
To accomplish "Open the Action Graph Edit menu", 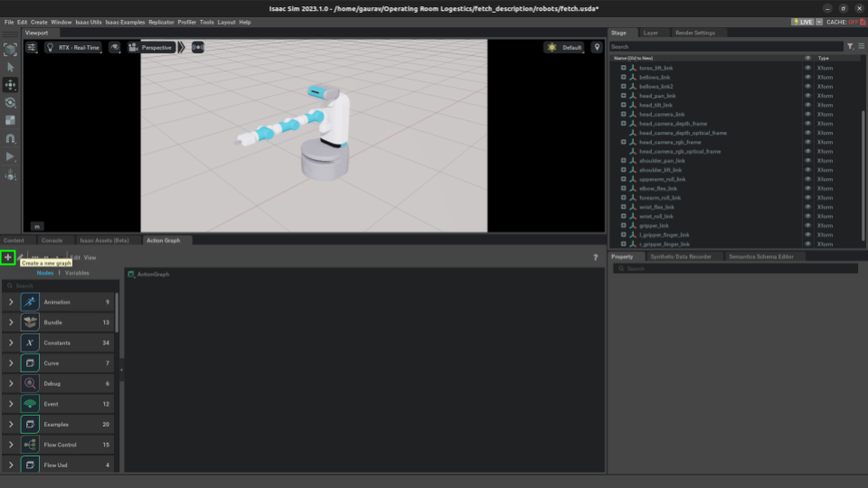I will pos(75,258).
